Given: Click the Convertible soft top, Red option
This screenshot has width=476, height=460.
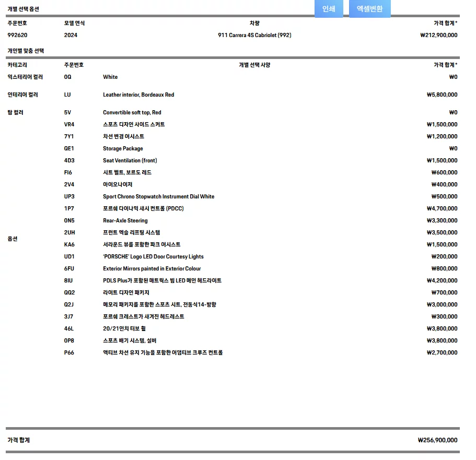Looking at the screenshot, I should pyautogui.click(x=132, y=113).
